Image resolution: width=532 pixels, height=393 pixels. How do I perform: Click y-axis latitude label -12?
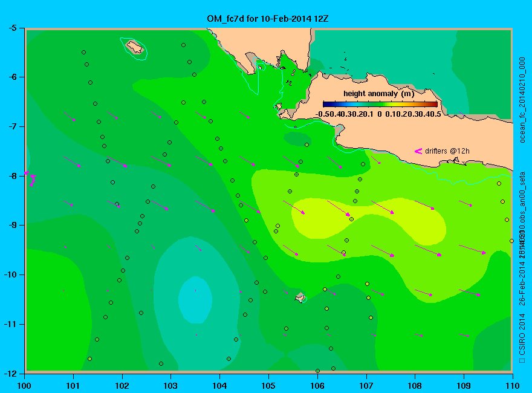10,373
